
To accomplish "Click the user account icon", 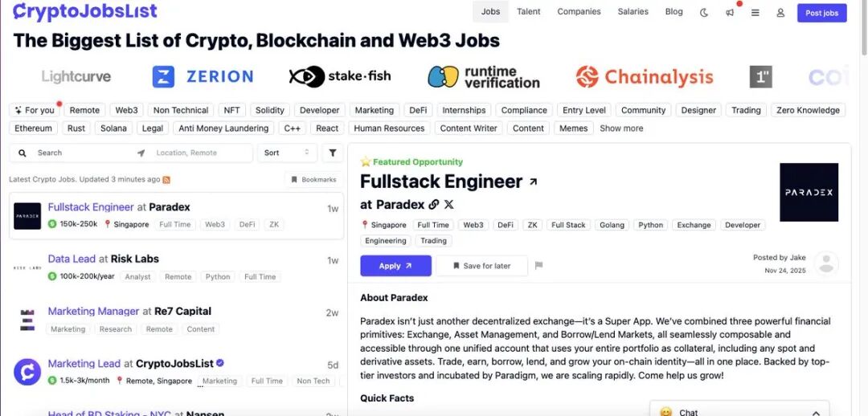I will tap(780, 12).
